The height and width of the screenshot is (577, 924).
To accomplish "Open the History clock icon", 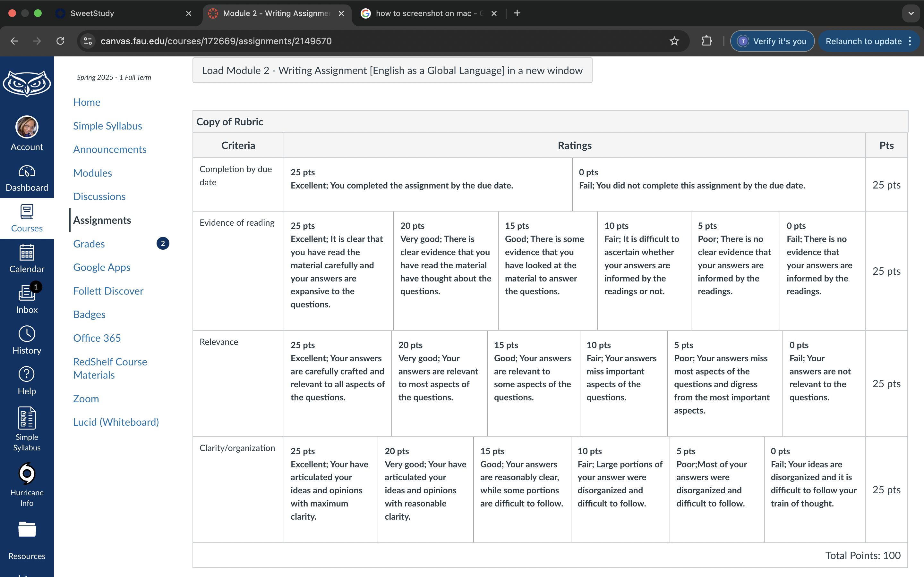I will pyautogui.click(x=27, y=333).
